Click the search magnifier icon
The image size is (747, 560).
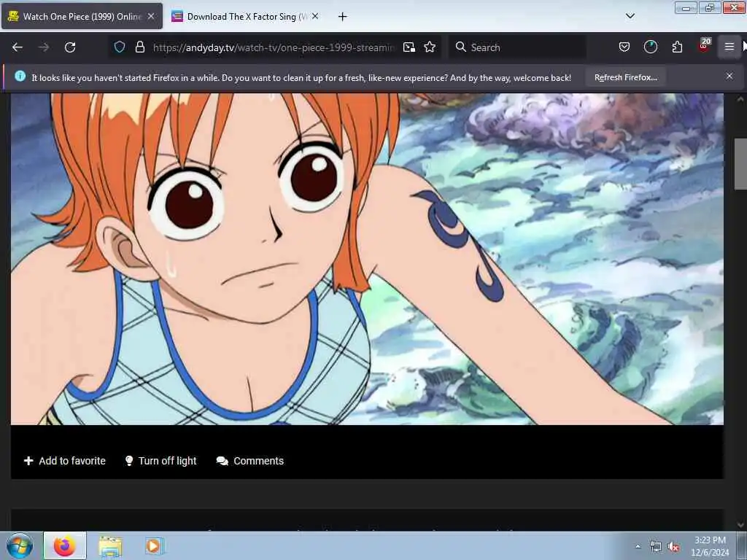point(461,47)
